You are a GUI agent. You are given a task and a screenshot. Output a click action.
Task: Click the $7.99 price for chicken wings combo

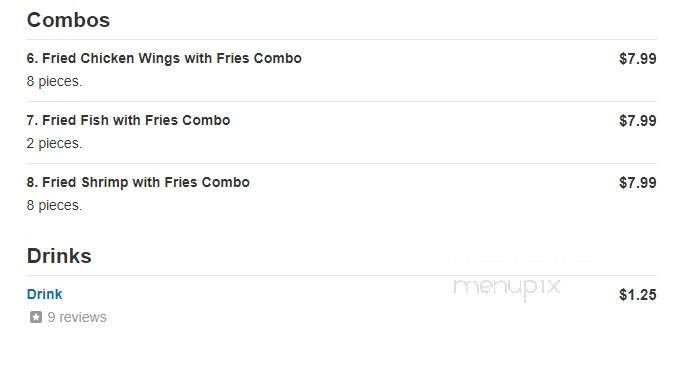637,59
